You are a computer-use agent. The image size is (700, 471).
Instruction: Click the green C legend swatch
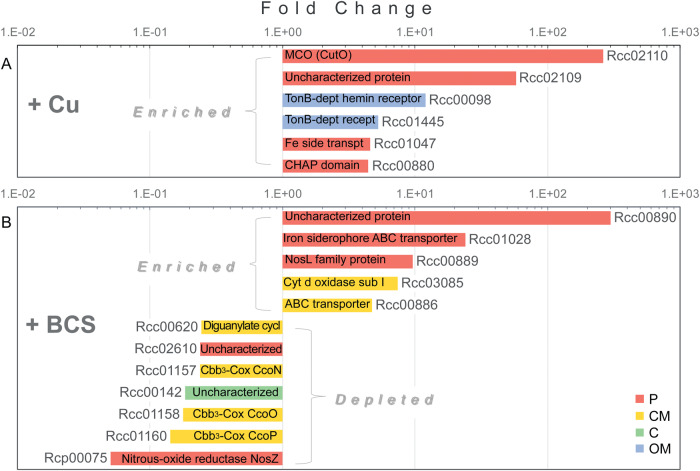(x=639, y=432)
